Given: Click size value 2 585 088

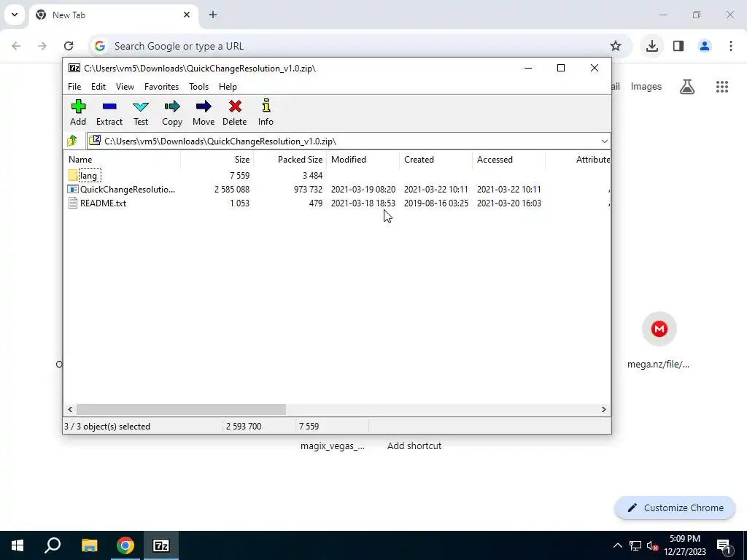Looking at the screenshot, I should 232,190.
